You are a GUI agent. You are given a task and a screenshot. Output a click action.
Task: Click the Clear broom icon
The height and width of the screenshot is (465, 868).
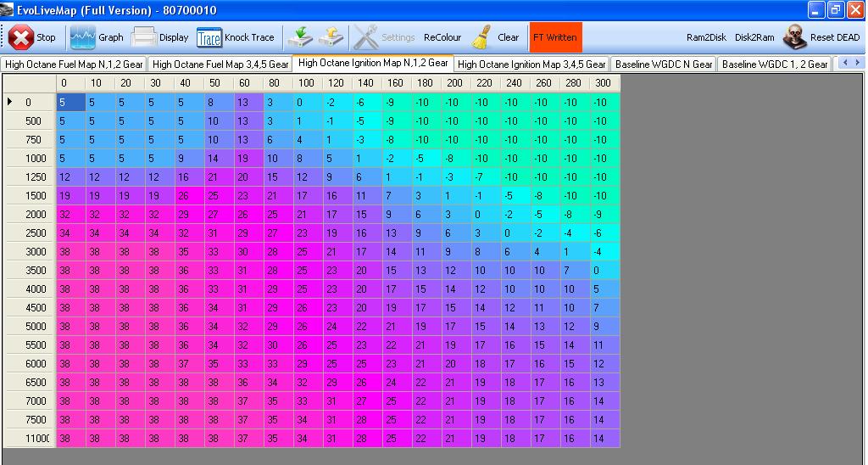coord(481,37)
